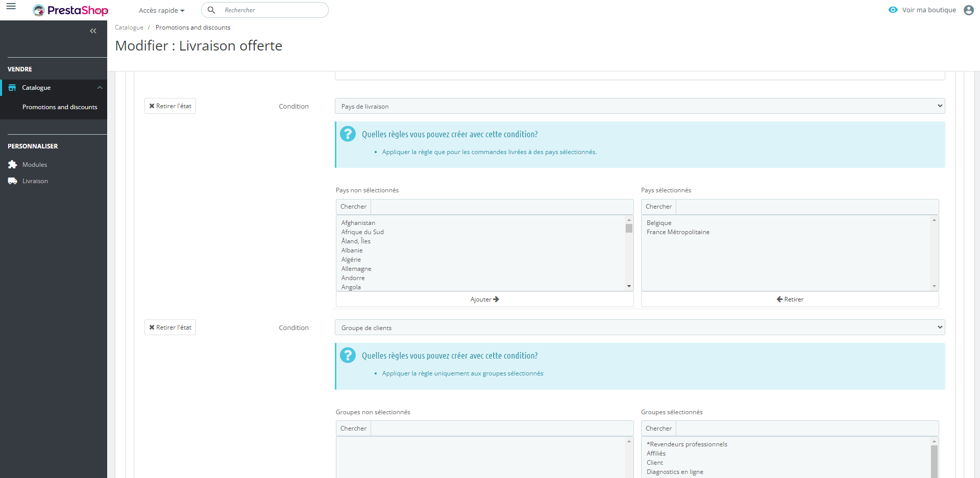Click the PrestaShop logo
Image resolution: width=980 pixels, height=478 pixels.
tap(70, 10)
